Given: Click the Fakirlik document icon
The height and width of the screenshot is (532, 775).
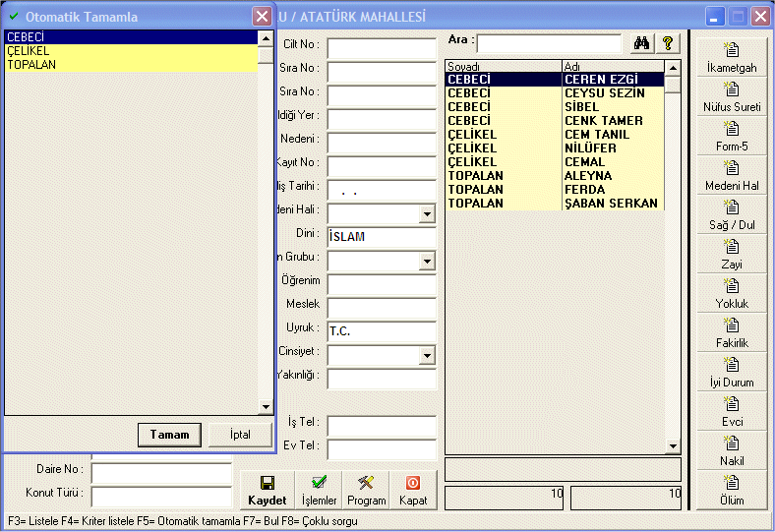Looking at the screenshot, I should coord(732,332).
